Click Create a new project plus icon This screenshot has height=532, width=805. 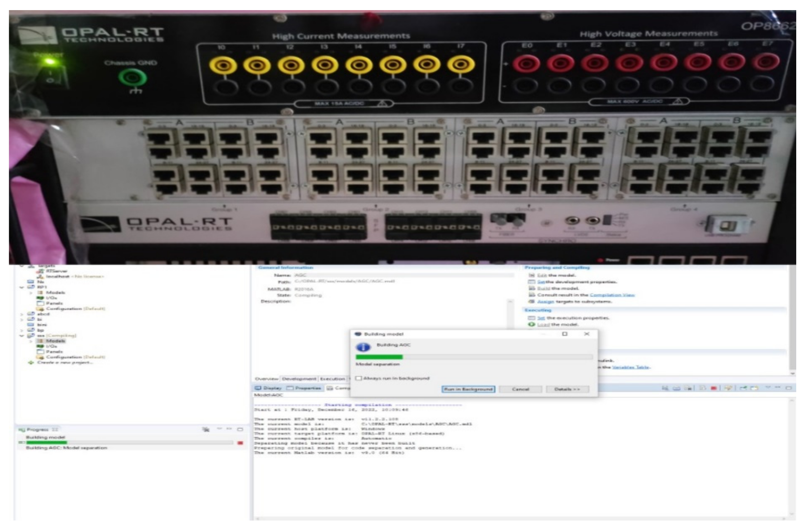click(31, 362)
